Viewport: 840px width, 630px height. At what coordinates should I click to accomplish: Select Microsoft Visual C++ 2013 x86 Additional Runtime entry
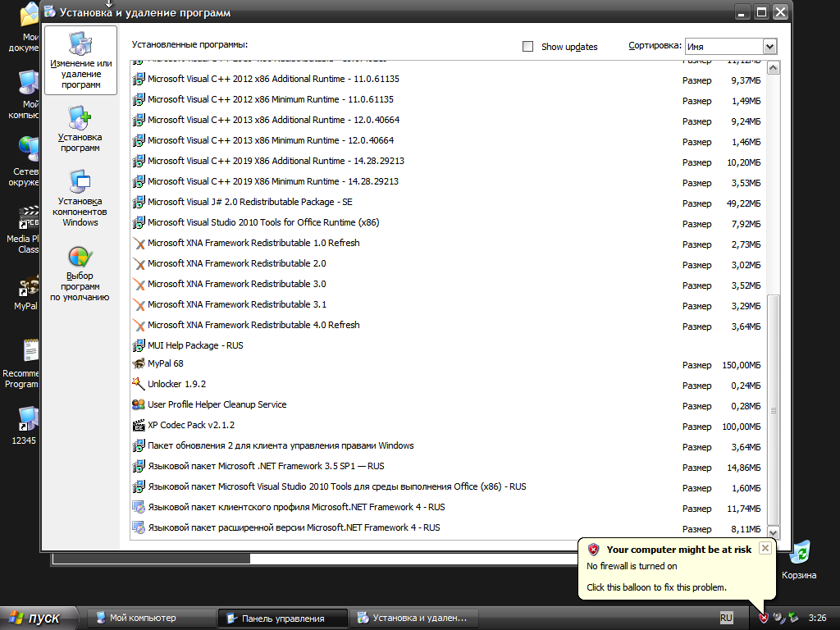click(450, 120)
